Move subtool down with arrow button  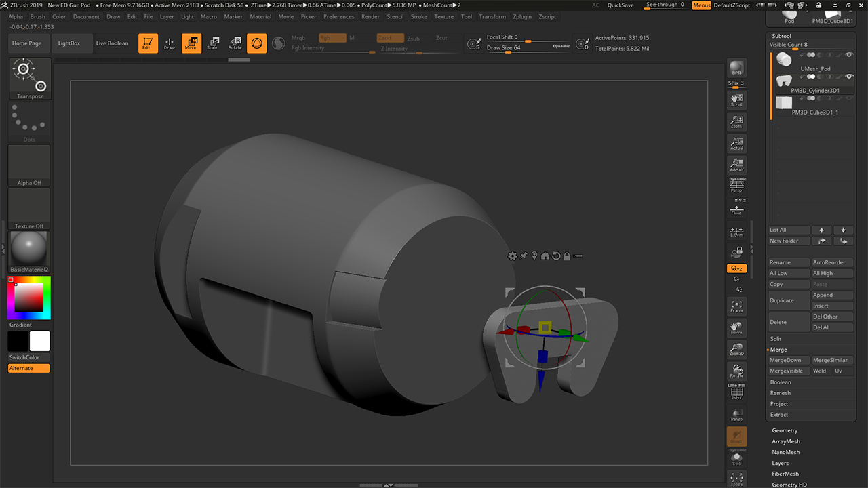point(843,230)
